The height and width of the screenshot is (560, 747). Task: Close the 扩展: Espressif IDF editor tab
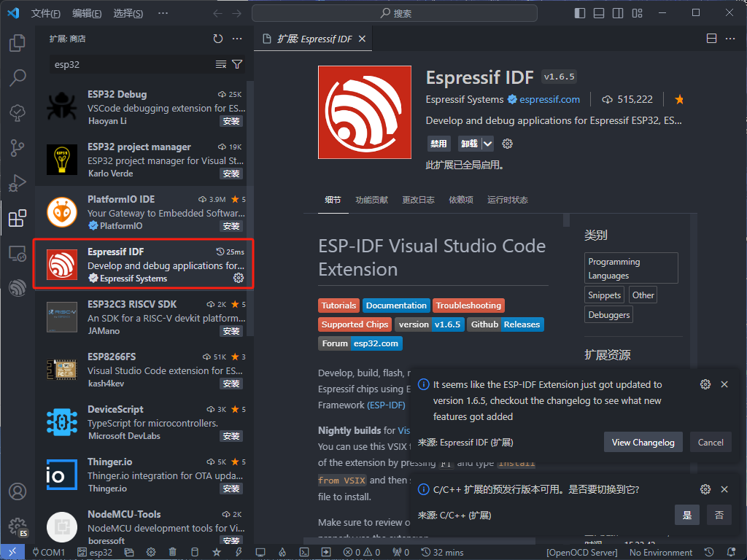click(x=362, y=39)
